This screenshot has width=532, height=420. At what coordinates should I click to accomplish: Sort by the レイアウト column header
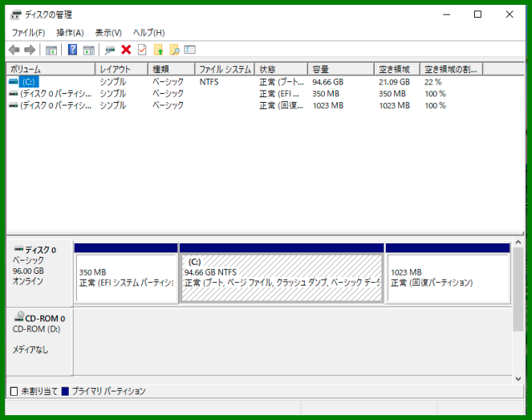click(121, 69)
